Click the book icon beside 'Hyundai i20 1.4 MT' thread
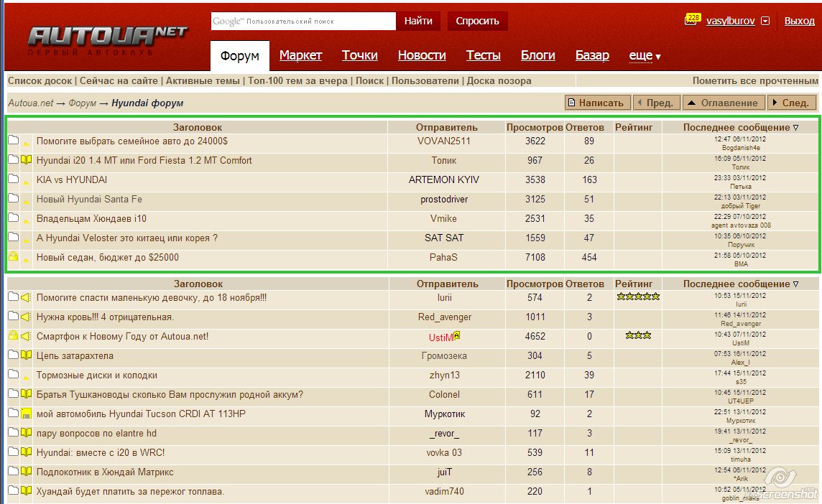 coord(27,160)
